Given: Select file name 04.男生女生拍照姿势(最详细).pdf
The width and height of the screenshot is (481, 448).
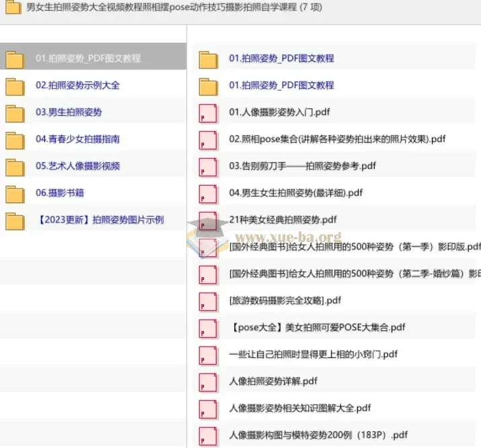Looking at the screenshot, I should 296,193.
